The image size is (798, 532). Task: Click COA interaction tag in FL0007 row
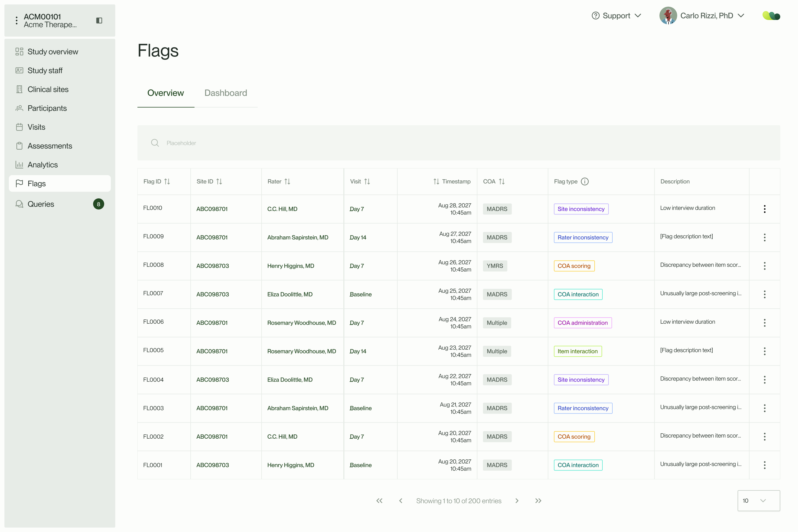tap(578, 295)
